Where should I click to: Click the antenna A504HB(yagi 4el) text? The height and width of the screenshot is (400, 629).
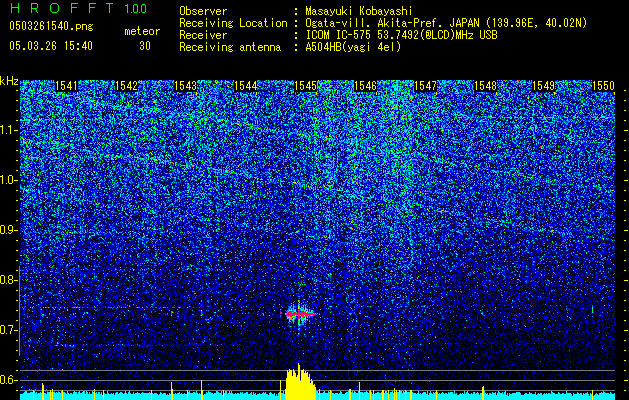(353, 47)
